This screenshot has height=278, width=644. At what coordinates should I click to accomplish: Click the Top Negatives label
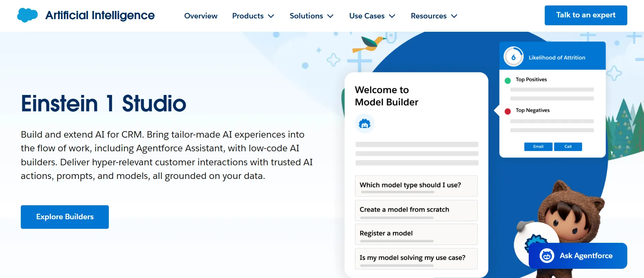(532, 110)
